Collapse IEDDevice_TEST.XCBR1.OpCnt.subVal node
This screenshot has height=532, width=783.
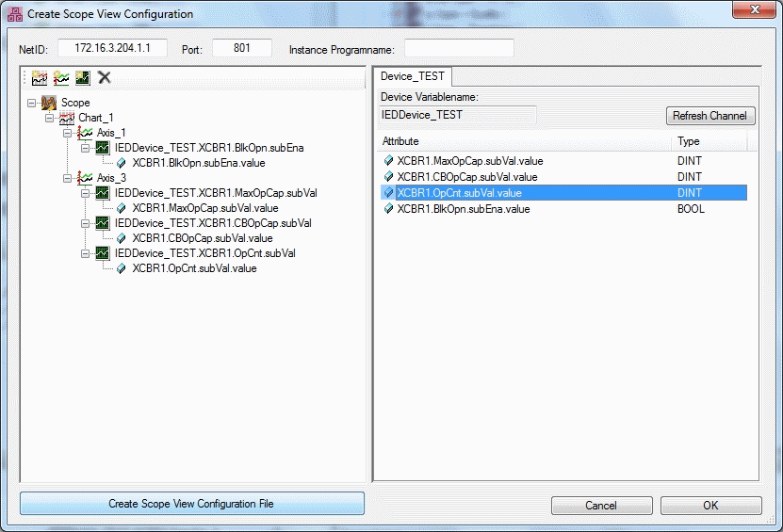(86, 253)
